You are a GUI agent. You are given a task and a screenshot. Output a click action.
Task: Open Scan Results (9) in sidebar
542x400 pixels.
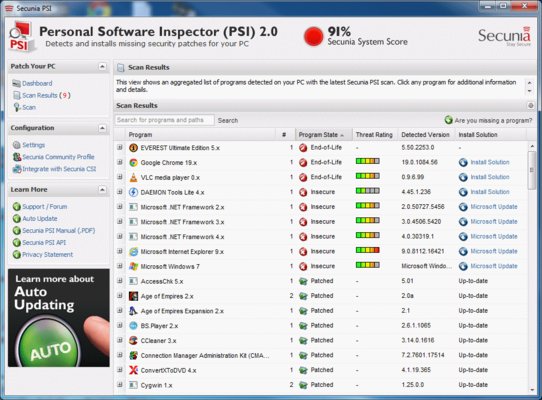46,95
